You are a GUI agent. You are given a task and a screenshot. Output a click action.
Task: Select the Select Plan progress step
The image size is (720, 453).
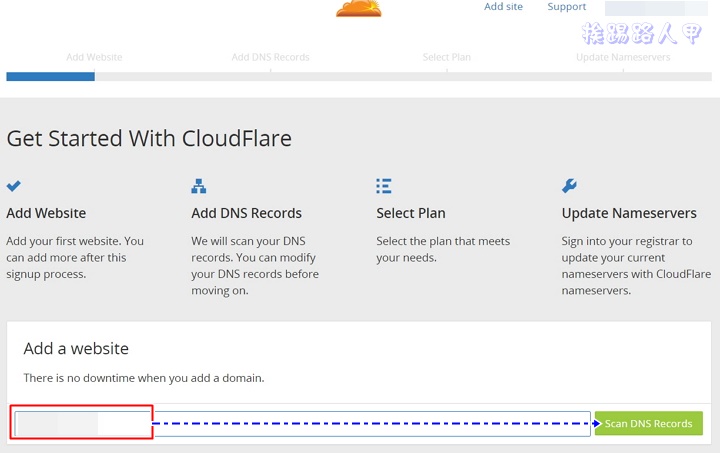point(446,57)
